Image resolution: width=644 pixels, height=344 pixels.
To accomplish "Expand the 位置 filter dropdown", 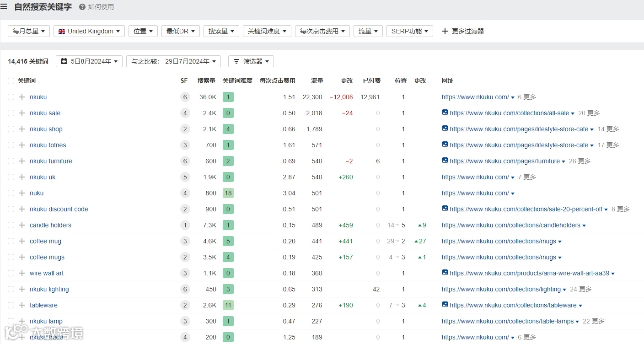I will click(143, 31).
